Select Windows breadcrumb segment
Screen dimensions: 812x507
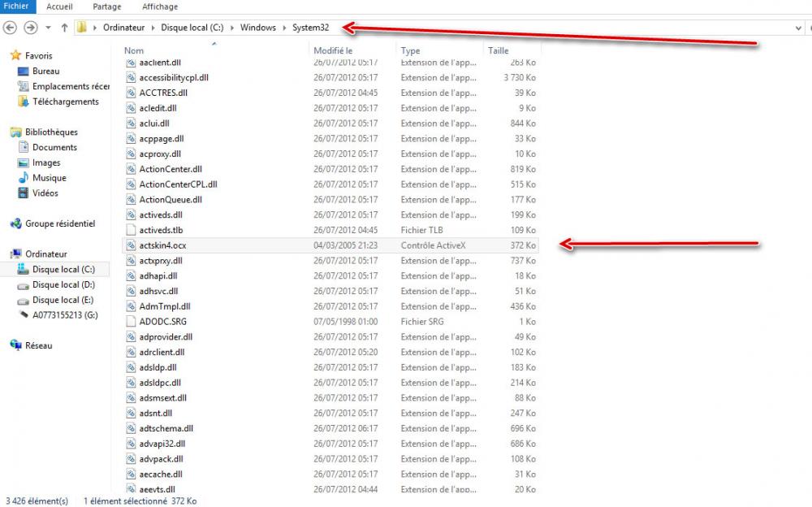(x=258, y=28)
